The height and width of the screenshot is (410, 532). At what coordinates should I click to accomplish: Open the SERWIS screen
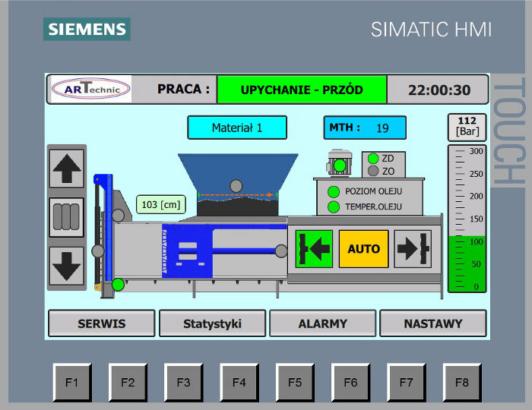point(101,323)
